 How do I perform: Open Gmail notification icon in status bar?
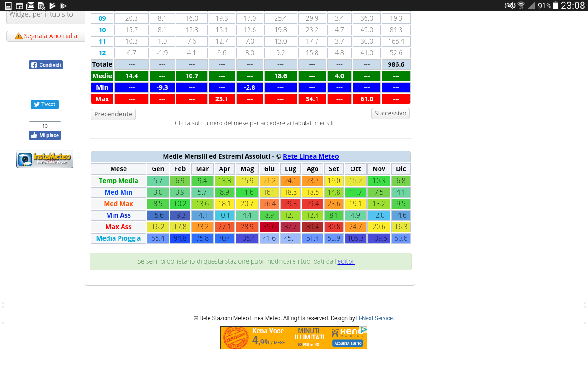click(x=30, y=6)
